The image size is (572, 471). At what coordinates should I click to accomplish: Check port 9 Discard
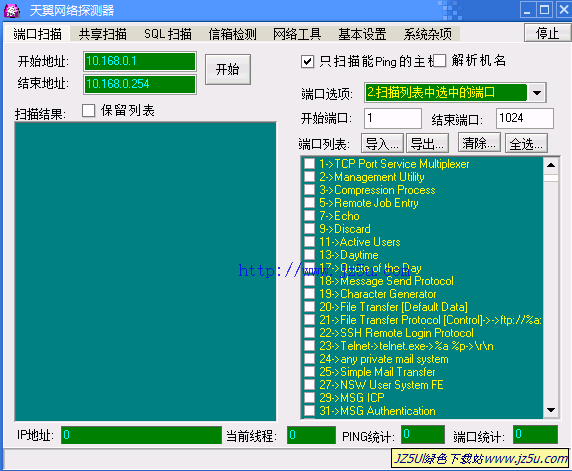coord(309,229)
